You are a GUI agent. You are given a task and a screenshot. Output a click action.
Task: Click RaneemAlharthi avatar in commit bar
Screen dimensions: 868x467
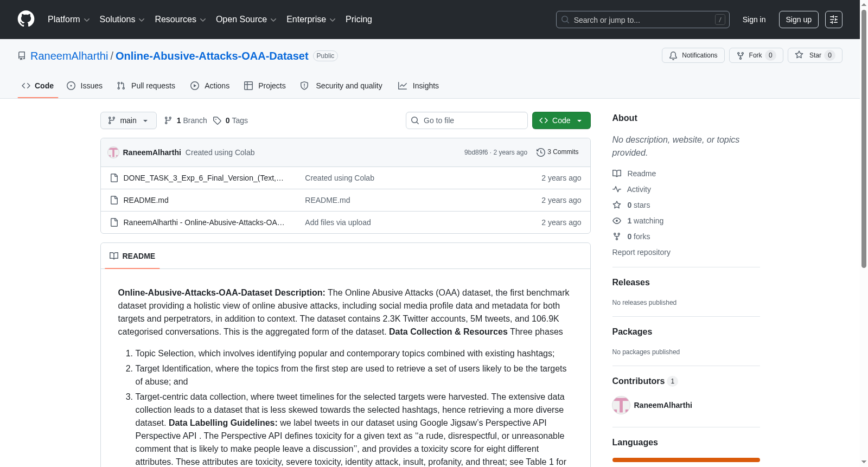point(113,152)
